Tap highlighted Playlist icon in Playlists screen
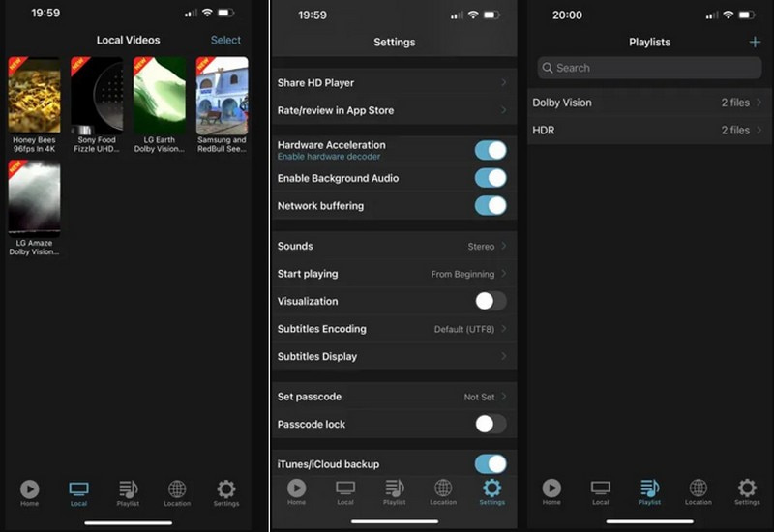Viewport: 774px width, 532px height. click(649, 488)
